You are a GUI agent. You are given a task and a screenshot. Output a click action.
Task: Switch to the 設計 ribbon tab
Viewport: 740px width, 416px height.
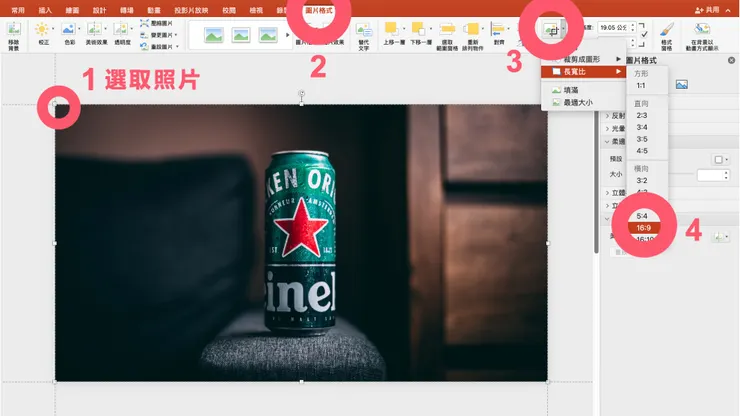coord(100,10)
